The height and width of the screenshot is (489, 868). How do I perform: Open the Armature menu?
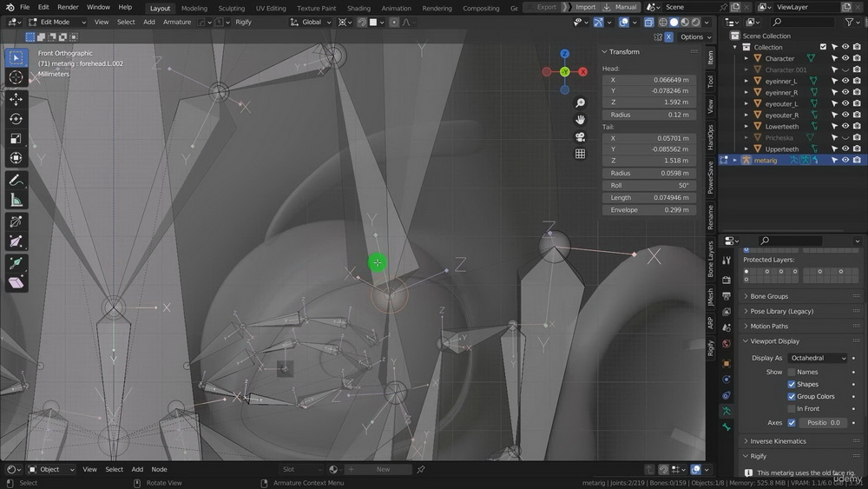[176, 23]
